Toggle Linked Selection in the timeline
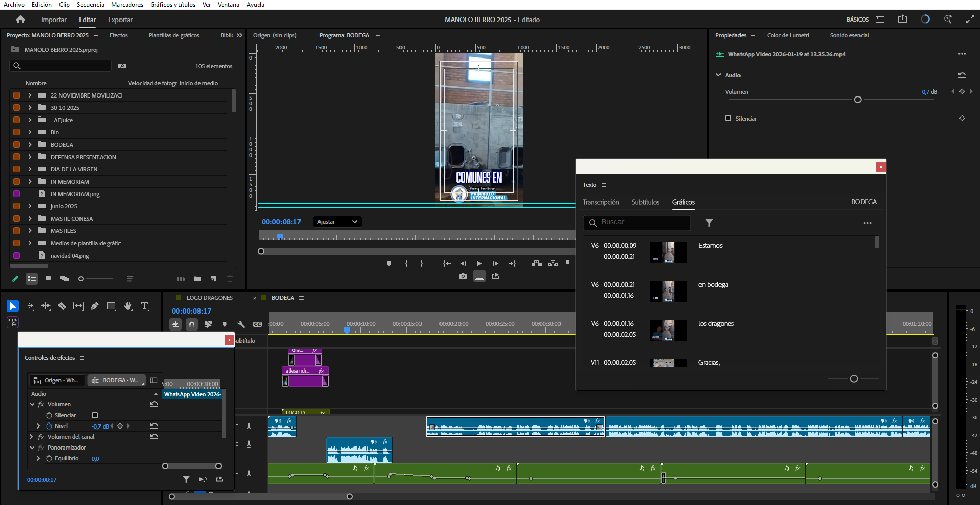Image resolution: width=980 pixels, height=505 pixels. click(x=208, y=324)
